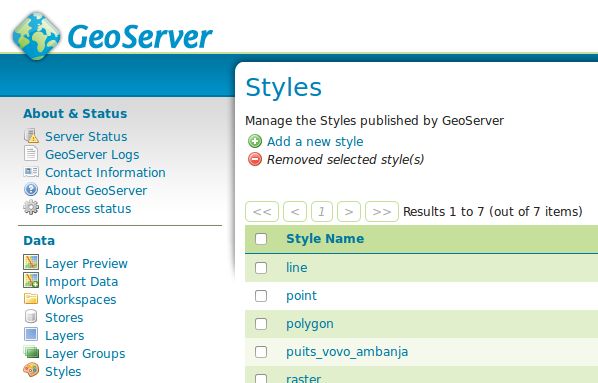
Task: Go to Workspaces in sidebar
Action: 80,300
